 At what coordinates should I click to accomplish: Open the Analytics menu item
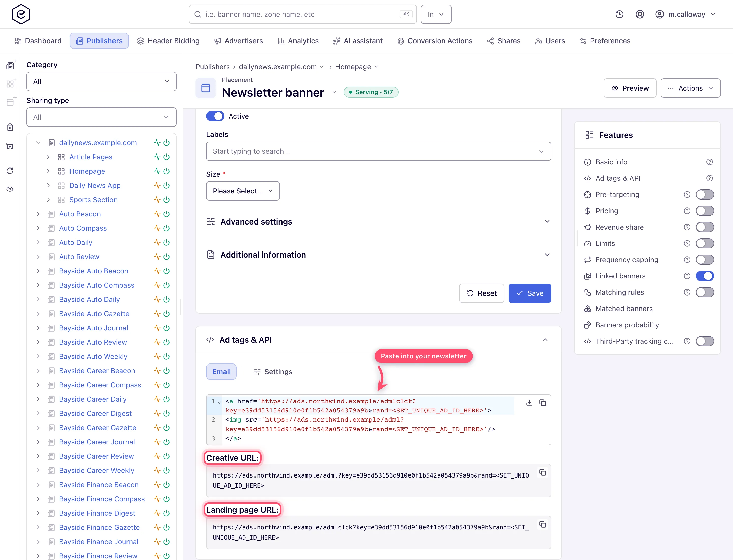(x=298, y=41)
